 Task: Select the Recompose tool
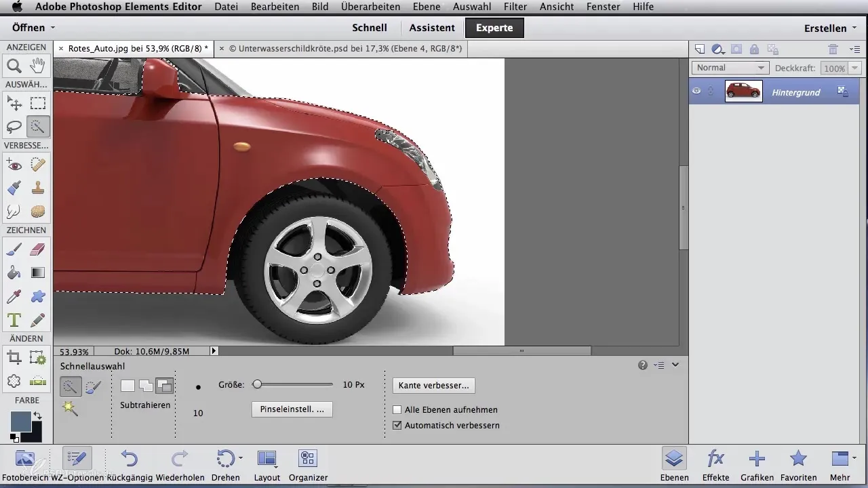pos(38,357)
